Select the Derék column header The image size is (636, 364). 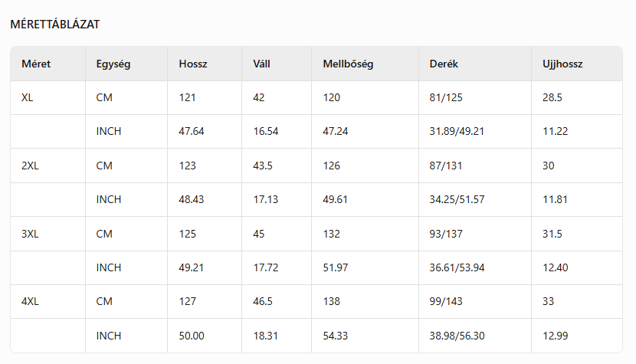pos(444,64)
